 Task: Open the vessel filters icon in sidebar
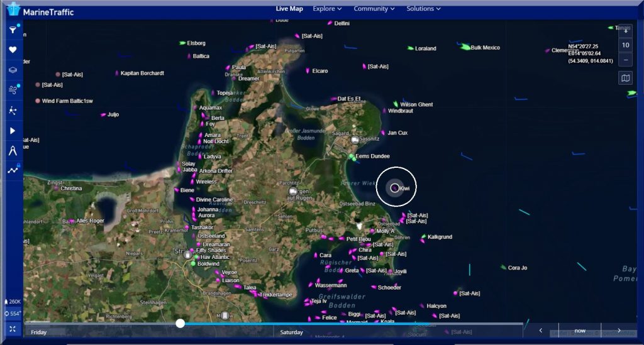pyautogui.click(x=13, y=30)
